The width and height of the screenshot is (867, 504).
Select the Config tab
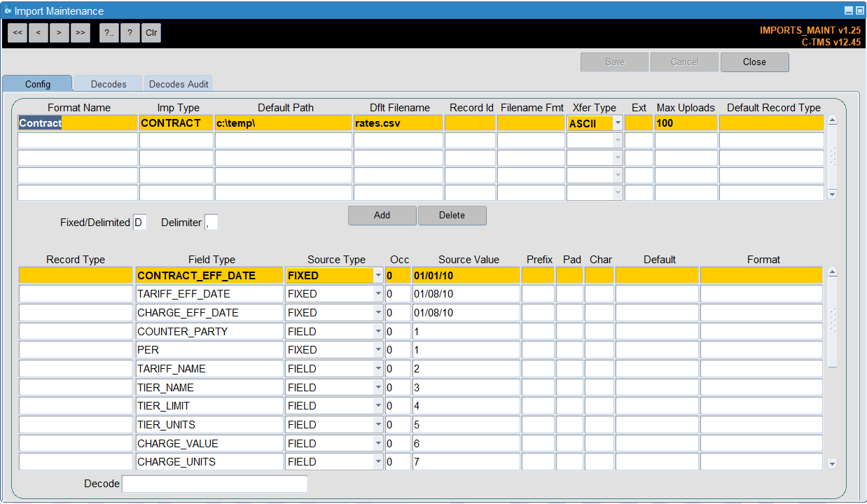tap(38, 84)
